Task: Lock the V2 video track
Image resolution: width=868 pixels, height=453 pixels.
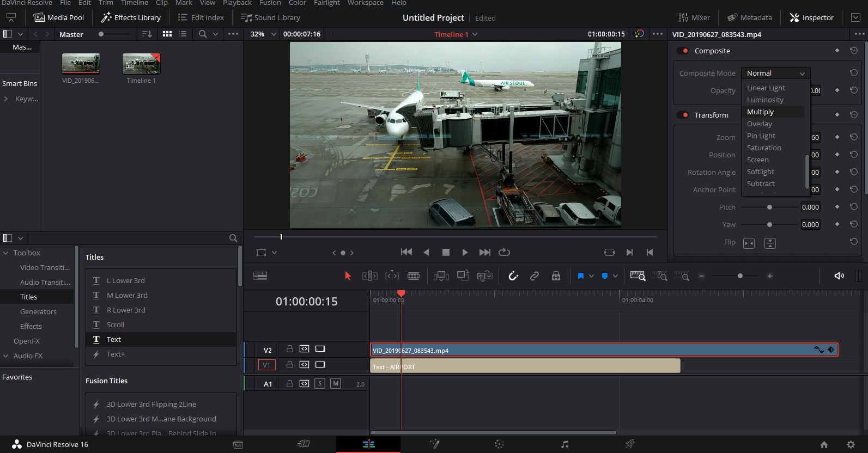Action: point(290,349)
